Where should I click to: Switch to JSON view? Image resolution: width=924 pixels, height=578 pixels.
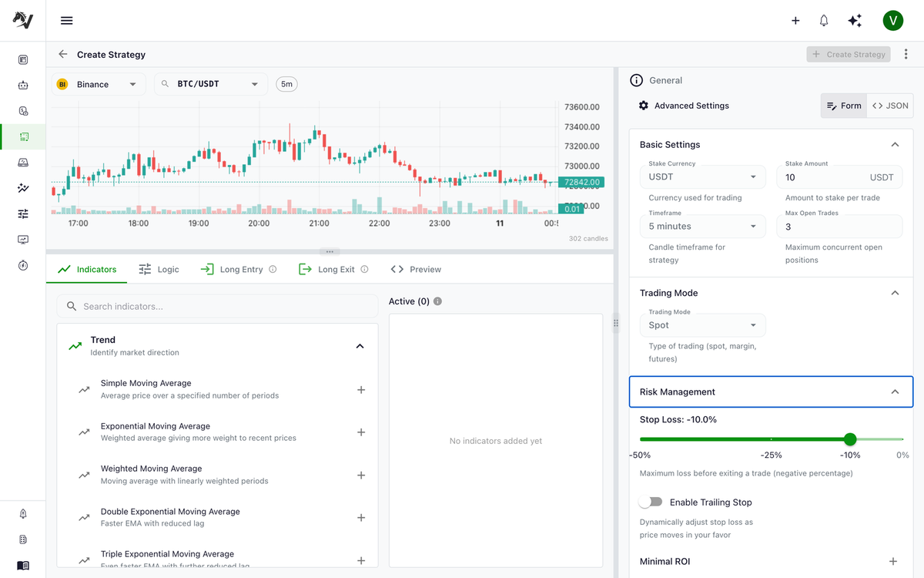pos(890,106)
